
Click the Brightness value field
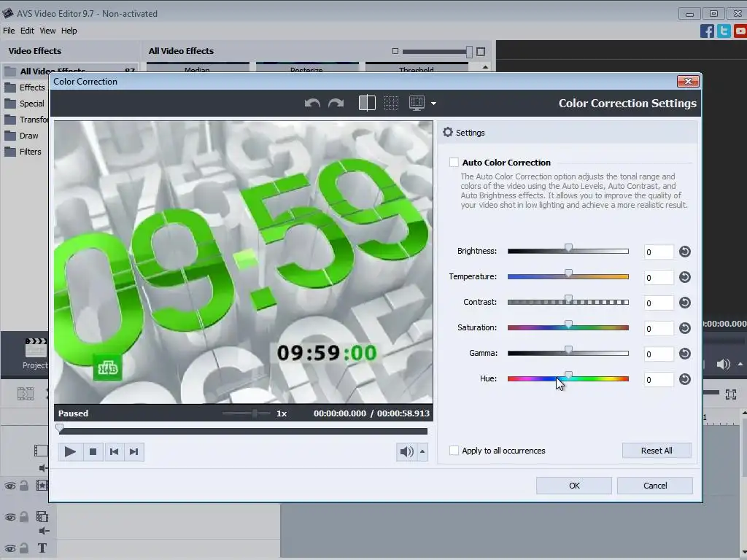tap(659, 252)
